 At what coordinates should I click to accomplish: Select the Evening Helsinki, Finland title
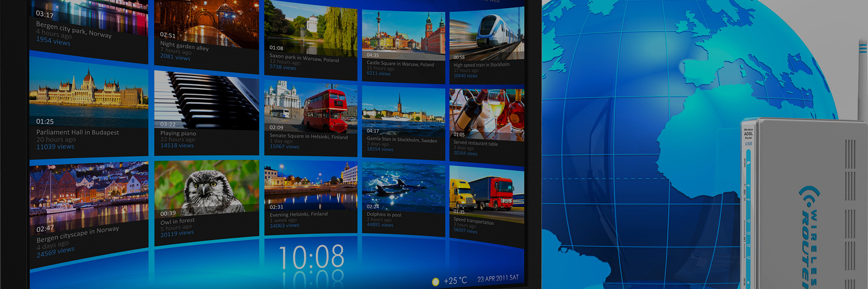(x=298, y=214)
